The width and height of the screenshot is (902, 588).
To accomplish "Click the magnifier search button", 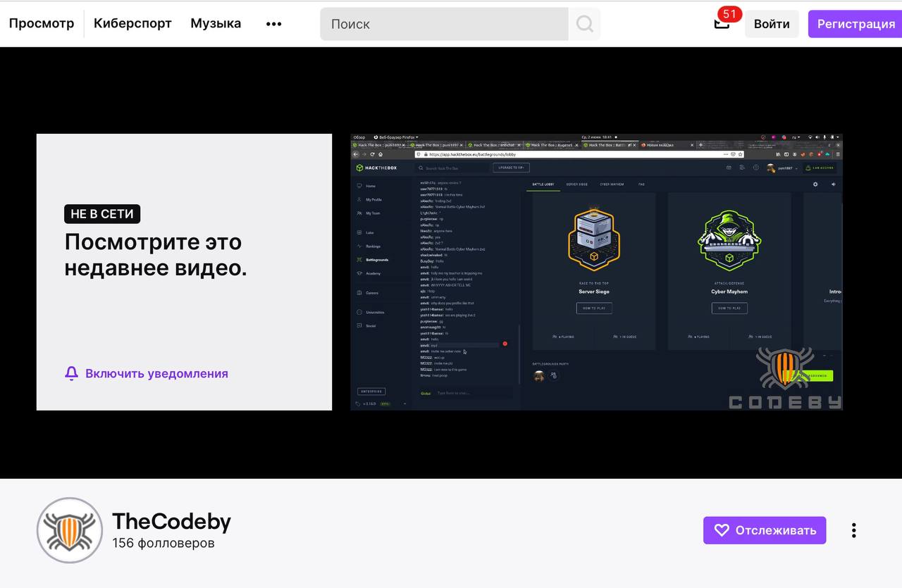I will tap(584, 24).
